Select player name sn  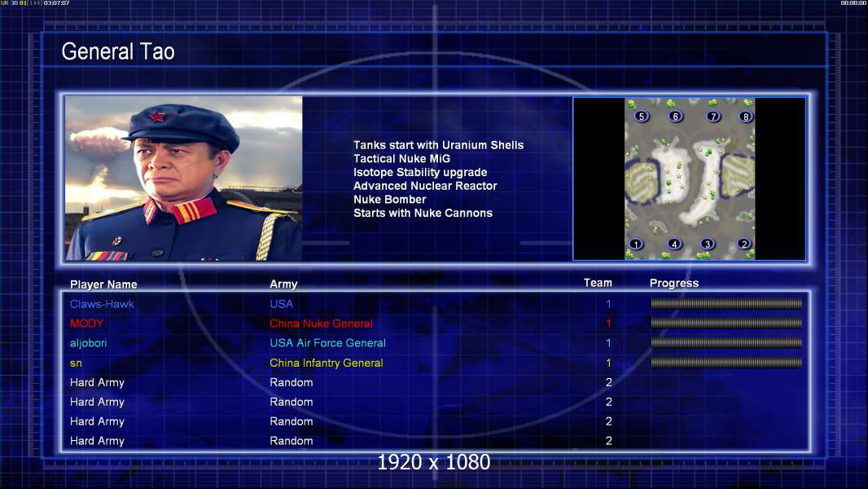pyautogui.click(x=76, y=363)
